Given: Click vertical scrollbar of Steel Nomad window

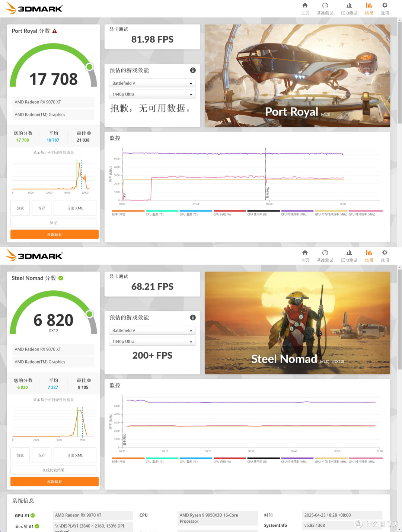Looking at the screenshot, I should [399, 320].
